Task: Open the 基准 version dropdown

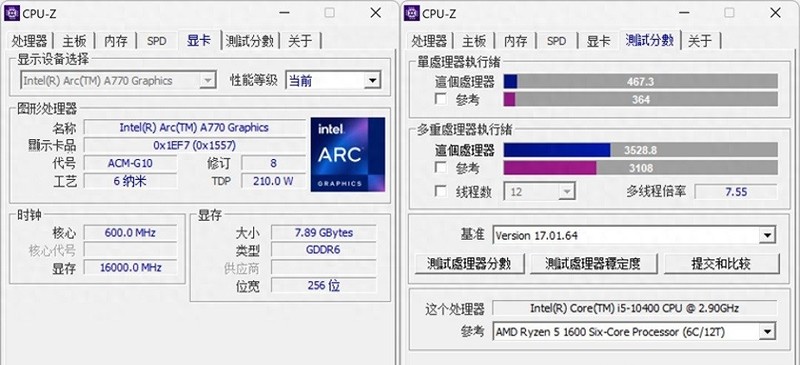Action: (x=766, y=236)
